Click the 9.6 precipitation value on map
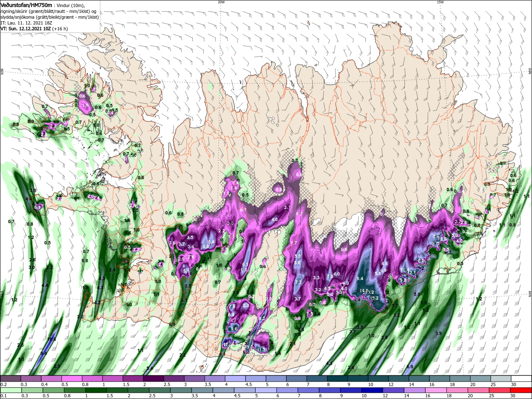The image size is (532, 399). point(234,329)
